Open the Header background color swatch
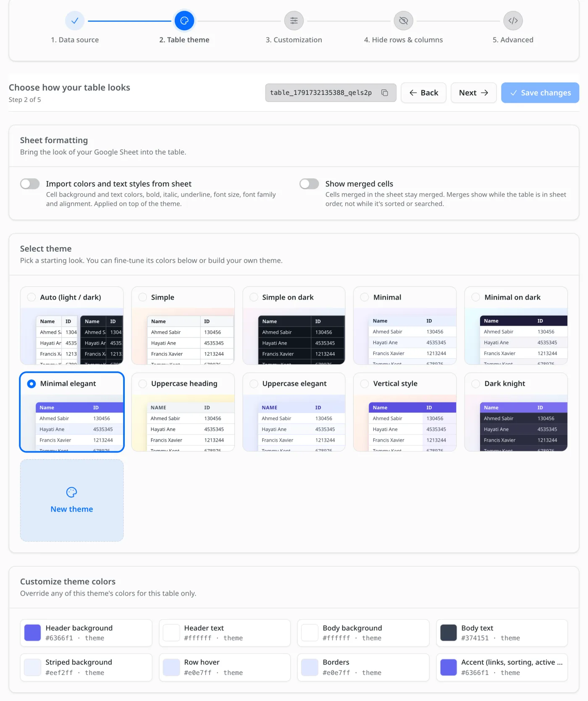The height and width of the screenshot is (701, 588). click(x=32, y=633)
